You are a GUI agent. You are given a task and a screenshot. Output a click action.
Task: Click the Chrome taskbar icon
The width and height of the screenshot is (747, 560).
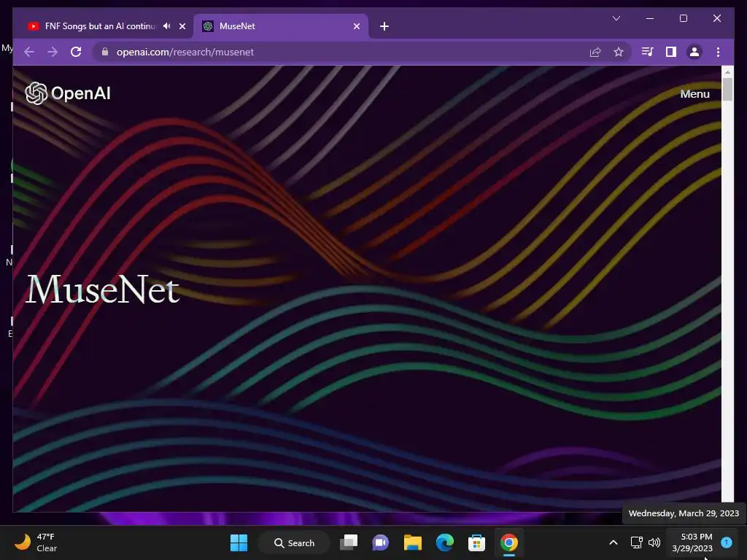pos(508,542)
